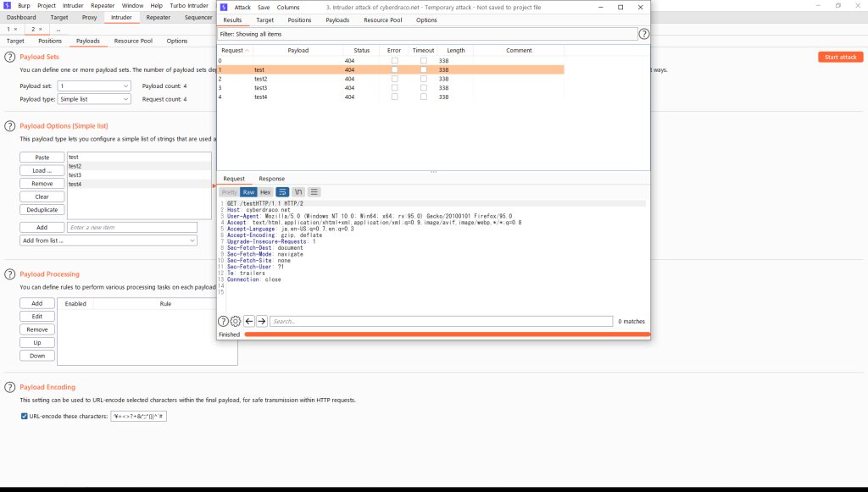Open search settings gear icon
Viewport: 868px width, 492px height.
point(236,322)
